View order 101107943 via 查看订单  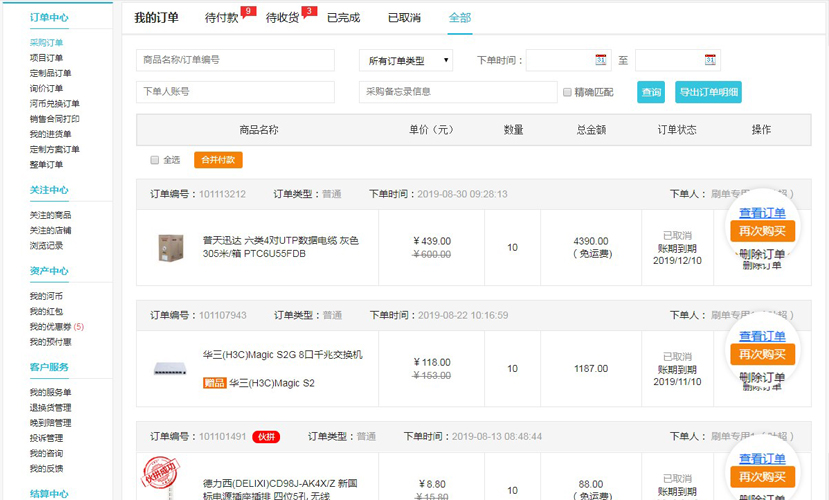[762, 336]
